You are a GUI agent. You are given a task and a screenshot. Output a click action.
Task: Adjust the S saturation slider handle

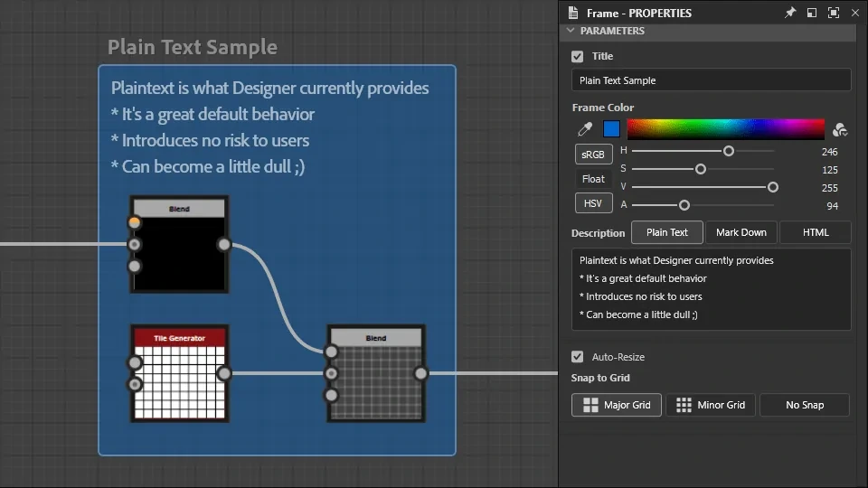pyautogui.click(x=700, y=169)
